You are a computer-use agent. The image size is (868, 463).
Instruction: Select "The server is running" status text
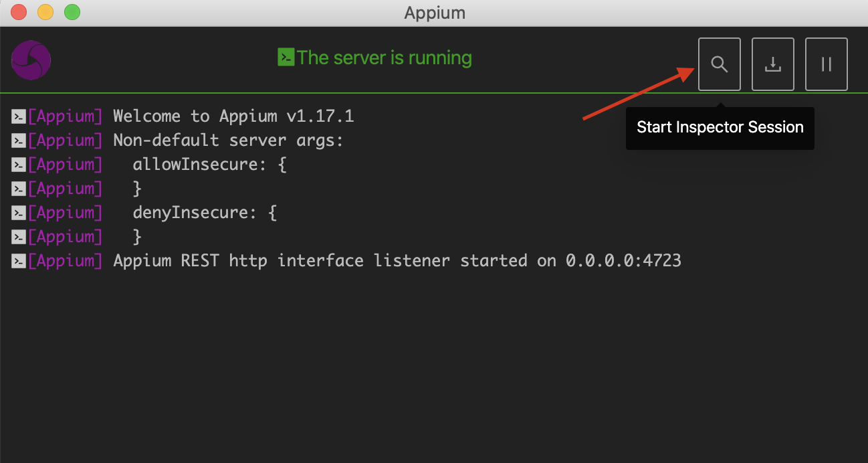pyautogui.click(x=385, y=58)
